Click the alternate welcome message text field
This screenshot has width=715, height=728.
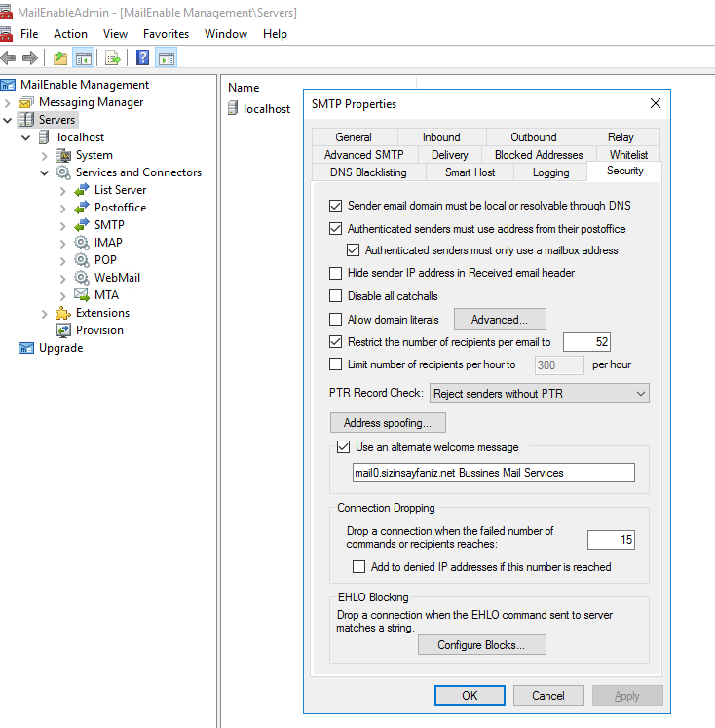(493, 473)
